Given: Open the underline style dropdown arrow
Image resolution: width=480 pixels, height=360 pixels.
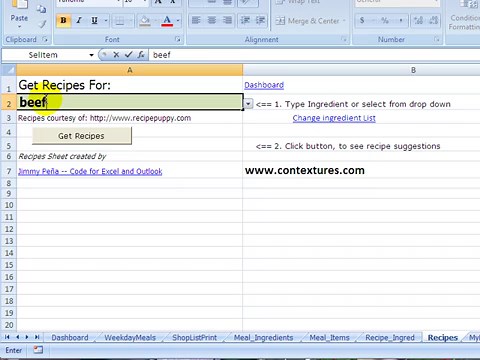Looking at the screenshot, I should (106, 21).
